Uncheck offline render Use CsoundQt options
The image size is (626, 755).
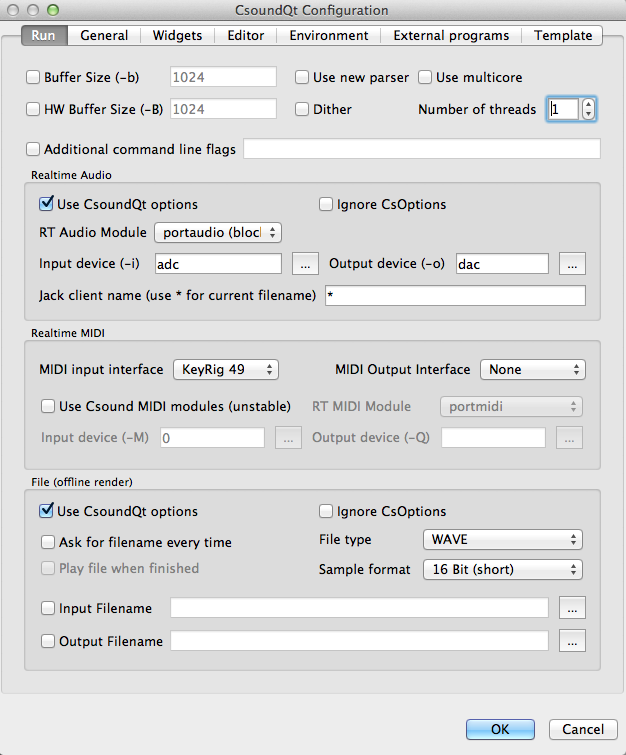click(x=46, y=511)
